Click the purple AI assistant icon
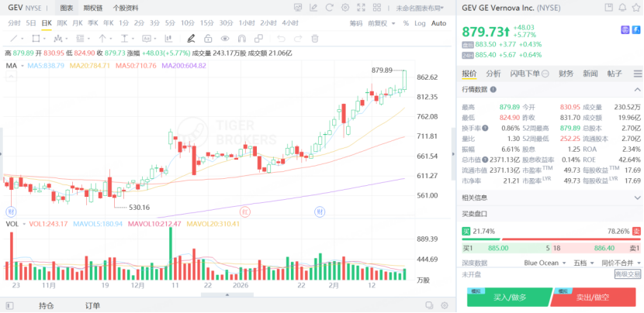This screenshot has height=313, width=644. coord(625,29)
